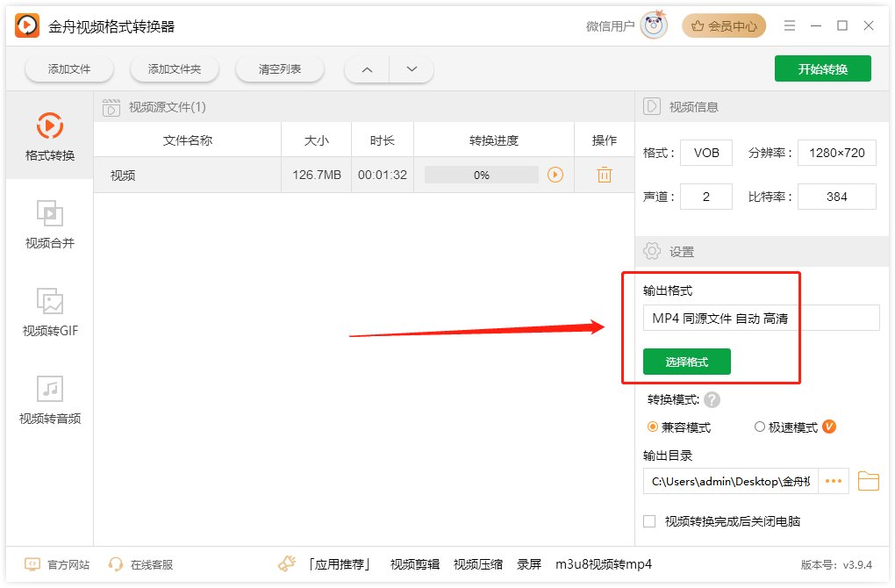The height and width of the screenshot is (588, 895).
Task: Enable 极速模式 conversion
Action: [758, 427]
